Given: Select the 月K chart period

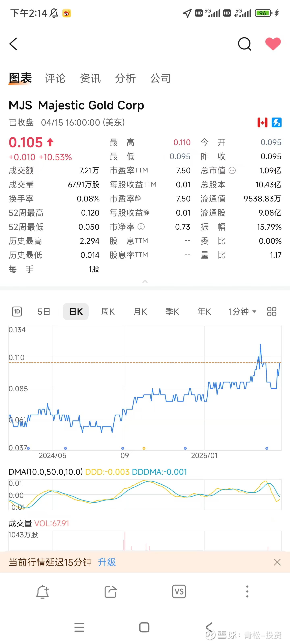Looking at the screenshot, I should point(140,312).
